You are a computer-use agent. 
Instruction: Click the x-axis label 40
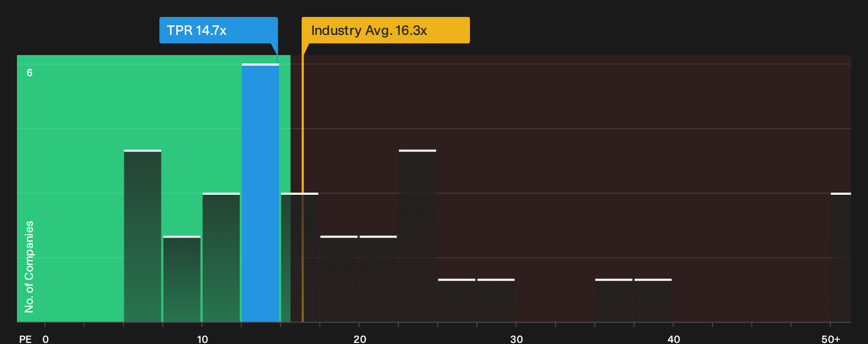(674, 339)
